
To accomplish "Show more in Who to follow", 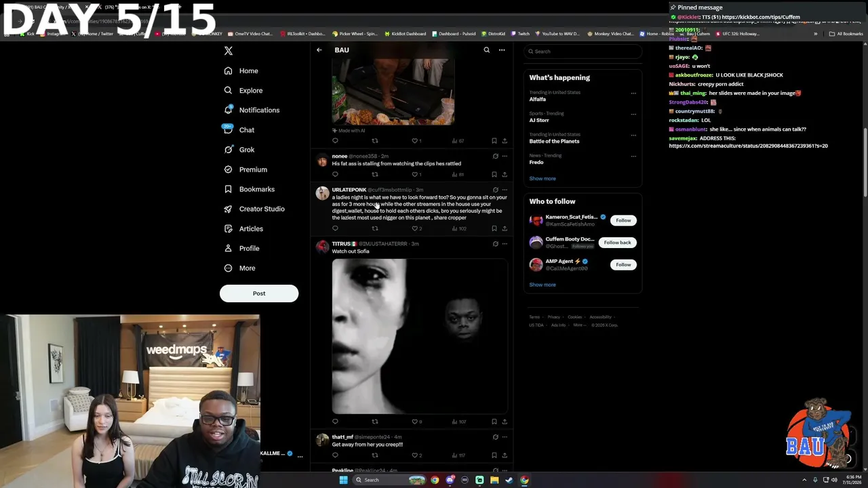I will [x=542, y=285].
